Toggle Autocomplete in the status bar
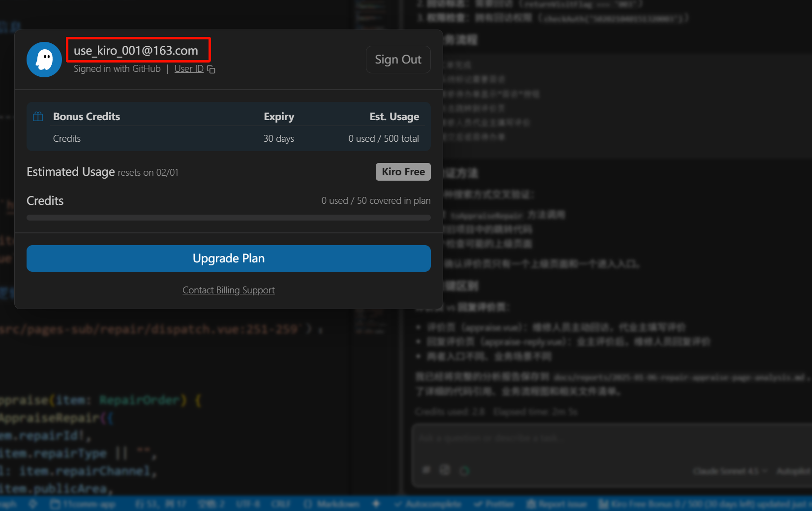This screenshot has width=812, height=511. pos(428,504)
